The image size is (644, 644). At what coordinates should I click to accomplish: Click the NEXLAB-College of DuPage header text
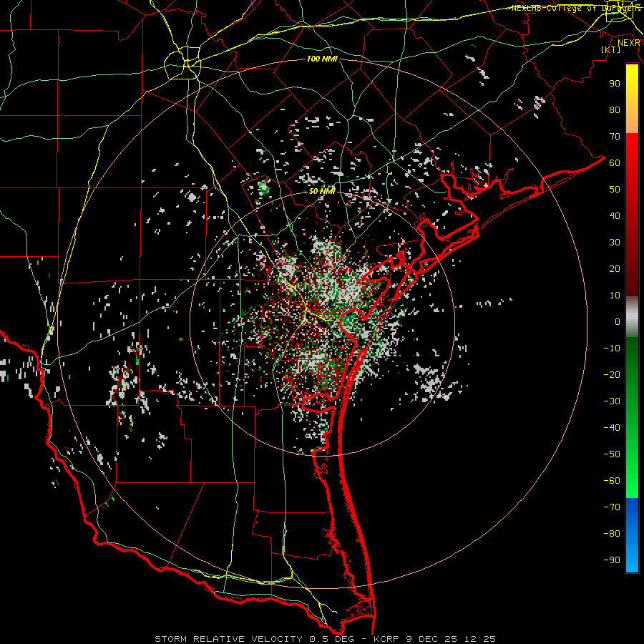coord(576,8)
